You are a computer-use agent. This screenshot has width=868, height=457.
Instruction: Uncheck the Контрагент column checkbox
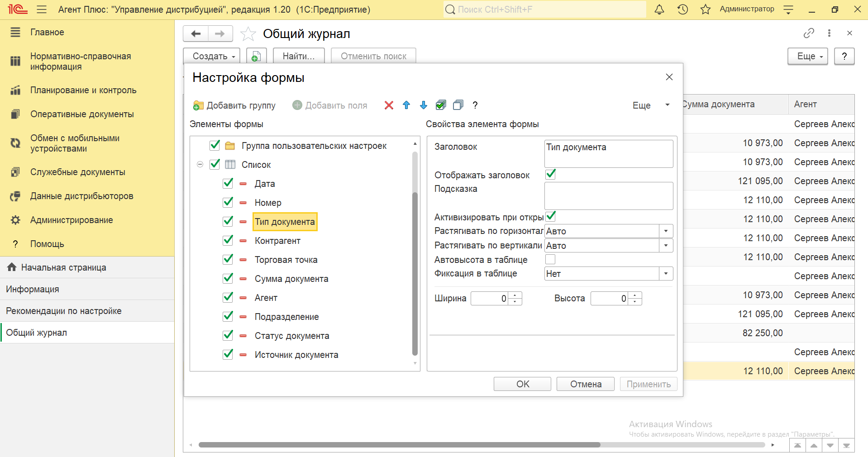(x=228, y=240)
